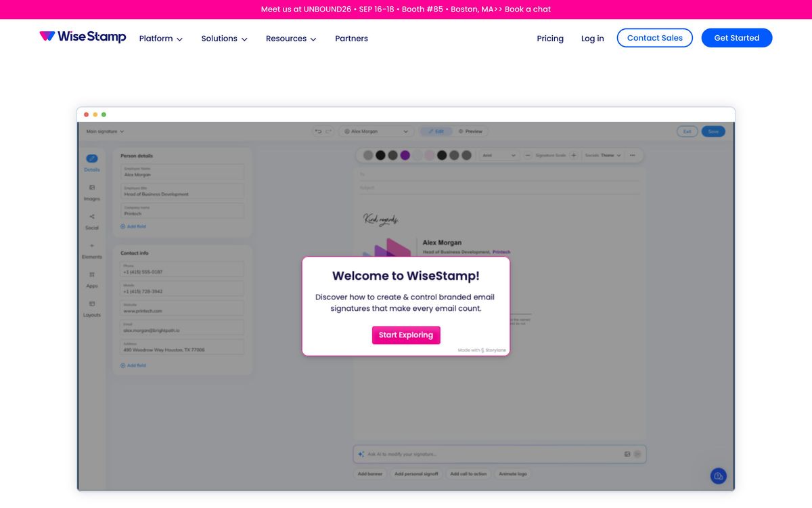812x508 pixels.
Task: Click Start Exploring in welcome dialog
Action: click(406, 335)
